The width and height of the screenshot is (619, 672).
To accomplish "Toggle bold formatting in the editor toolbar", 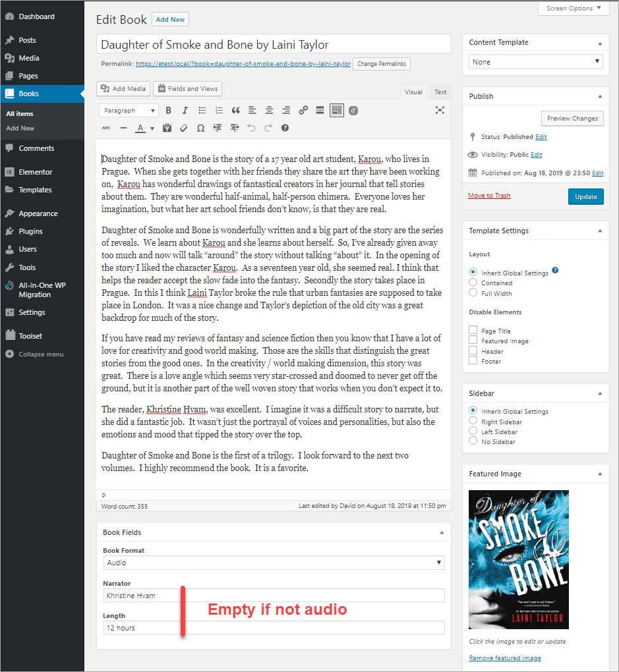I will [167, 110].
